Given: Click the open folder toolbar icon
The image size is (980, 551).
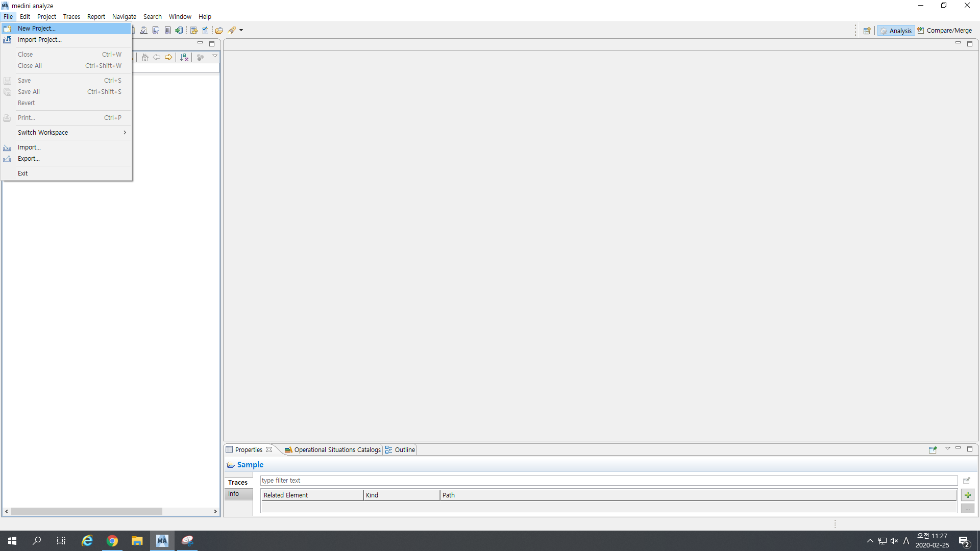Looking at the screenshot, I should pyautogui.click(x=219, y=31).
